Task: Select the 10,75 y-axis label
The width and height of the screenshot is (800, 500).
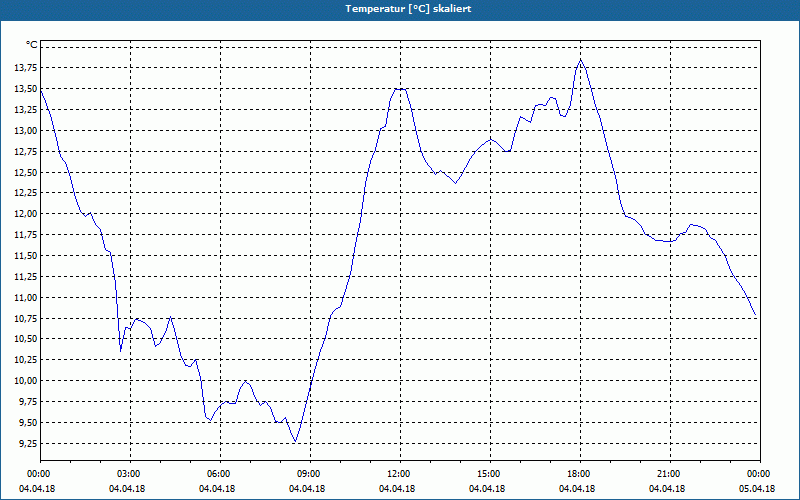Action: (27, 318)
